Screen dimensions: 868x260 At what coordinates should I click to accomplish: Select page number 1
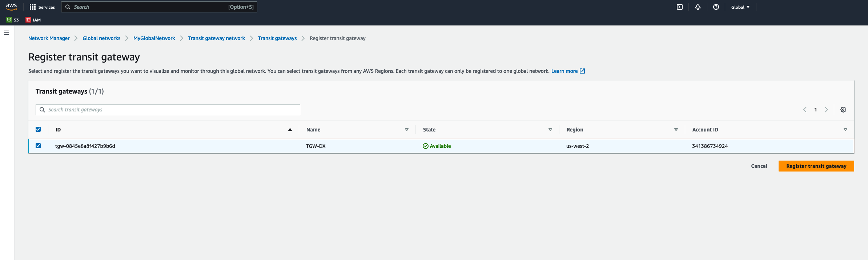816,110
